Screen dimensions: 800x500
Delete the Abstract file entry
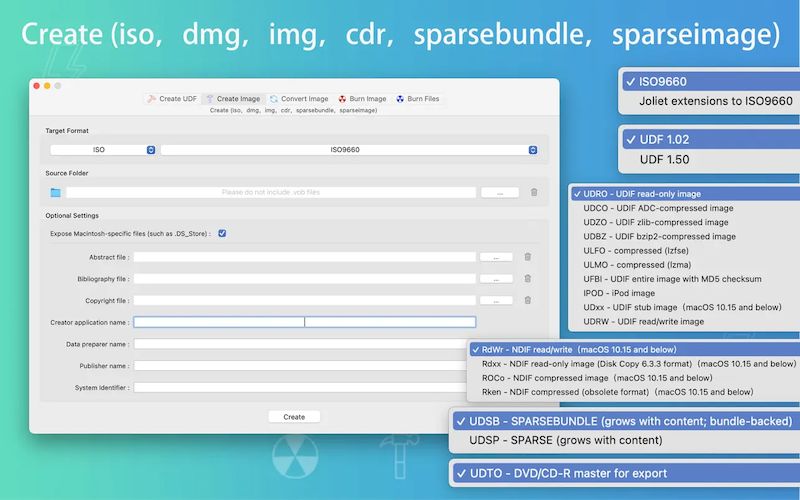(528, 257)
